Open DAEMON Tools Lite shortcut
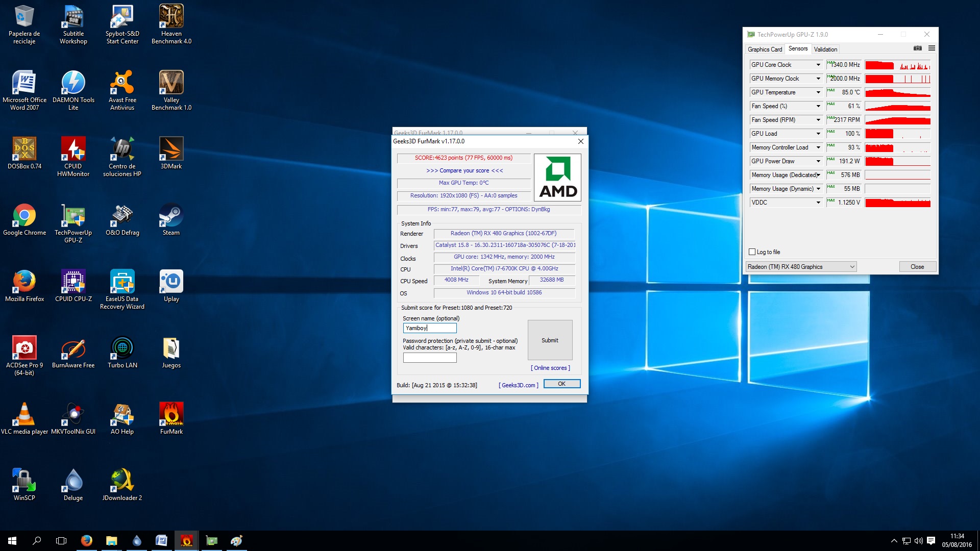980x551 pixels. point(73,91)
